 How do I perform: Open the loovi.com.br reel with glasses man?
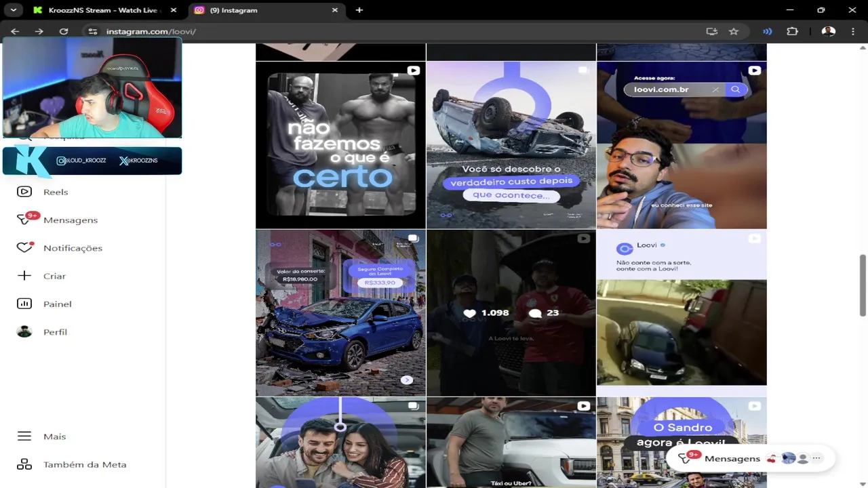coord(682,145)
